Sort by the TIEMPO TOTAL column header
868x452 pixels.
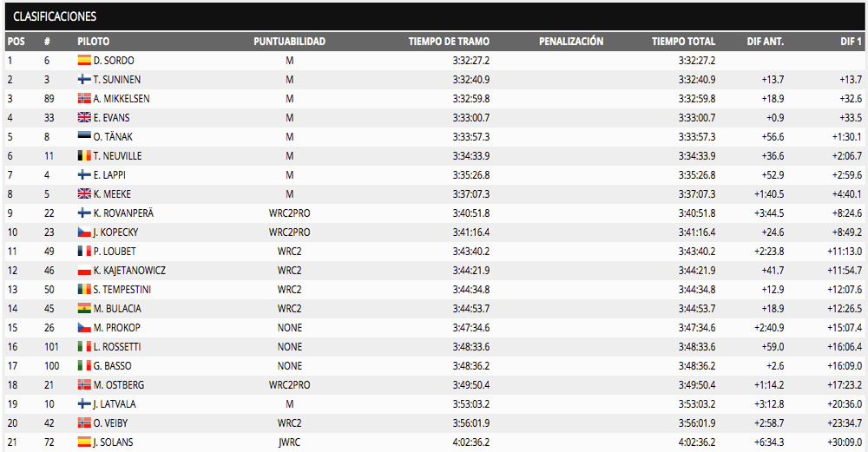[683, 42]
